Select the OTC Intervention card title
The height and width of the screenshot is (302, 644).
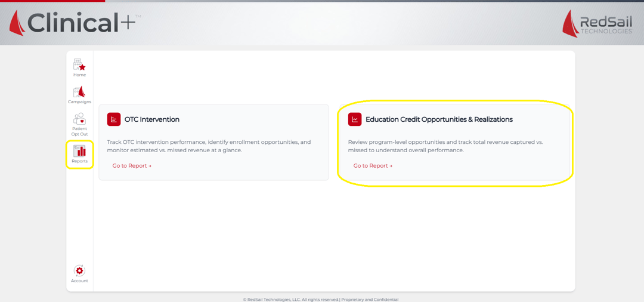pyautogui.click(x=152, y=119)
